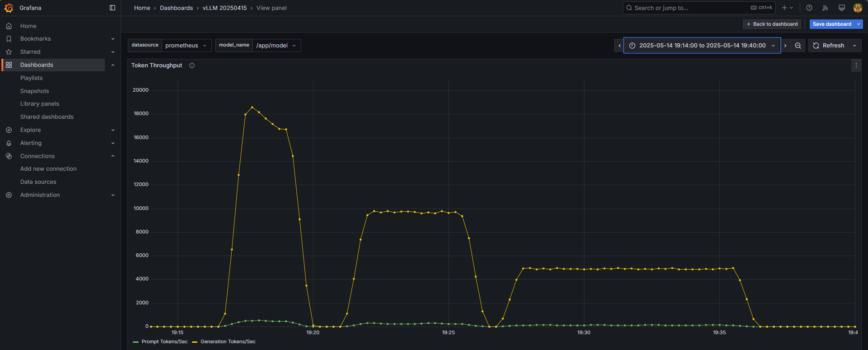
Task: Go to Home breadcrumb
Action: coord(142,8)
